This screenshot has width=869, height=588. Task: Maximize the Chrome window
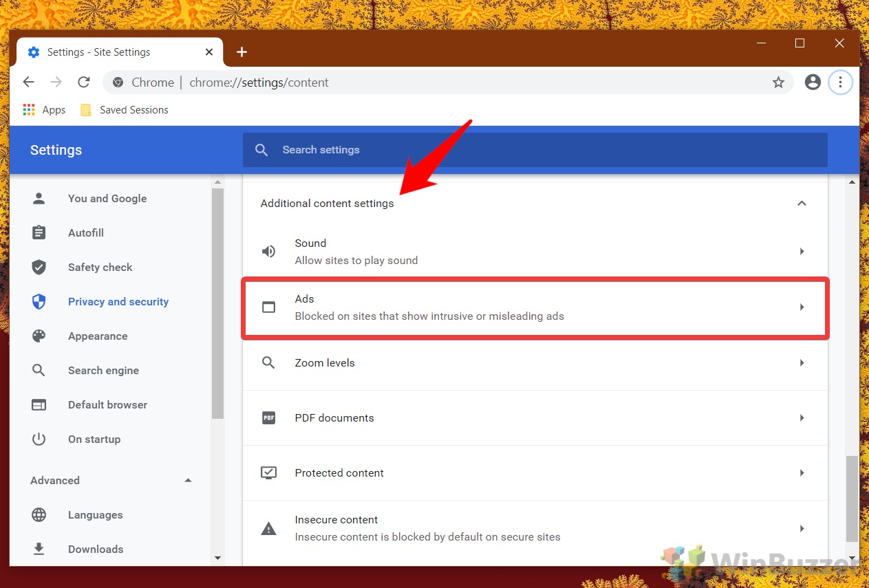(800, 43)
